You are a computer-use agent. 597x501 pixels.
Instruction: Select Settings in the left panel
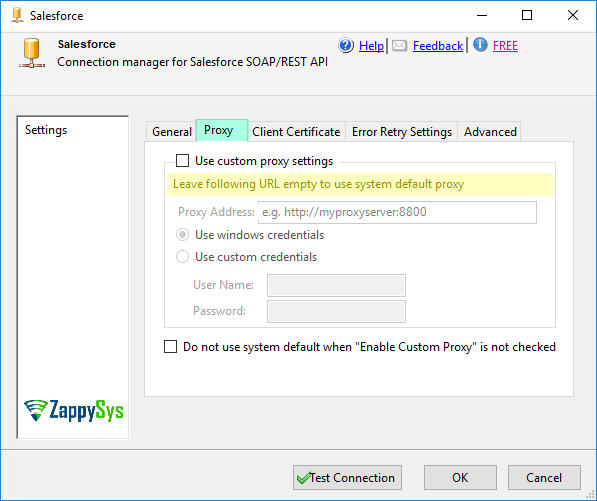click(x=46, y=130)
